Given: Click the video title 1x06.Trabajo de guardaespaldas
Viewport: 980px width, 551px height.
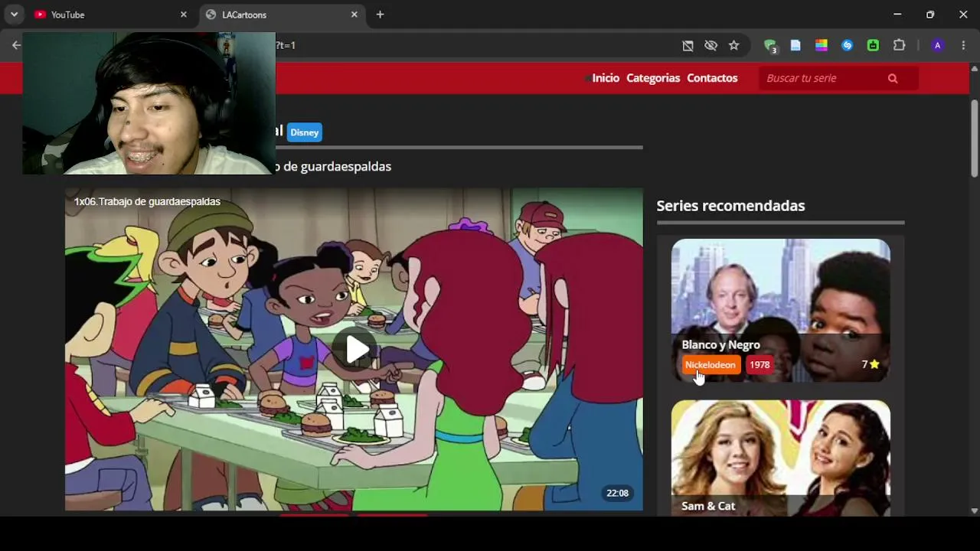Looking at the screenshot, I should click(147, 201).
